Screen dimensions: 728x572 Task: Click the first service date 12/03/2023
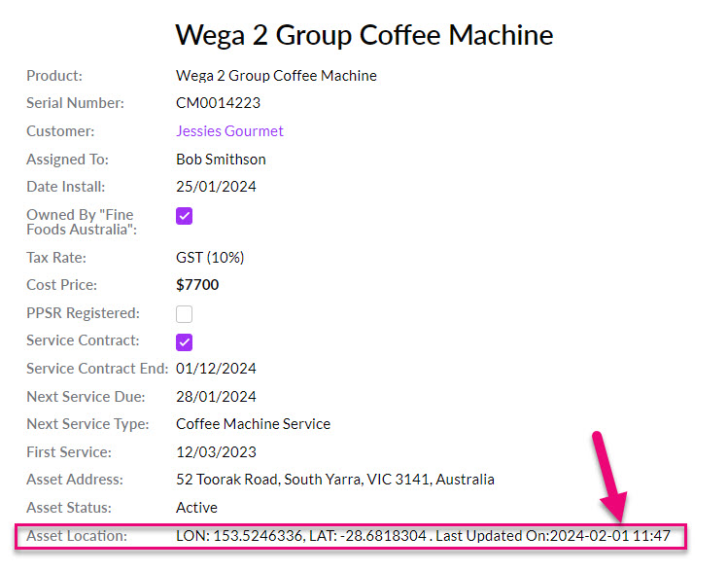216,452
